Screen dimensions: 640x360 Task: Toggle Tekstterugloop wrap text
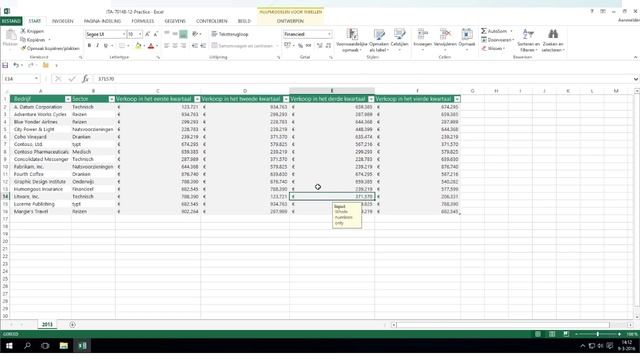pos(229,34)
